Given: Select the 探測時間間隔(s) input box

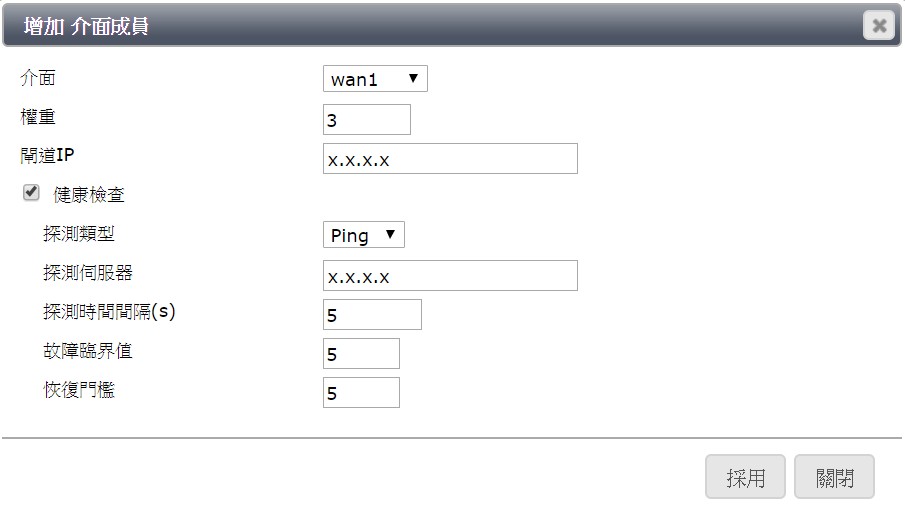Looking at the screenshot, I should coord(372,315).
